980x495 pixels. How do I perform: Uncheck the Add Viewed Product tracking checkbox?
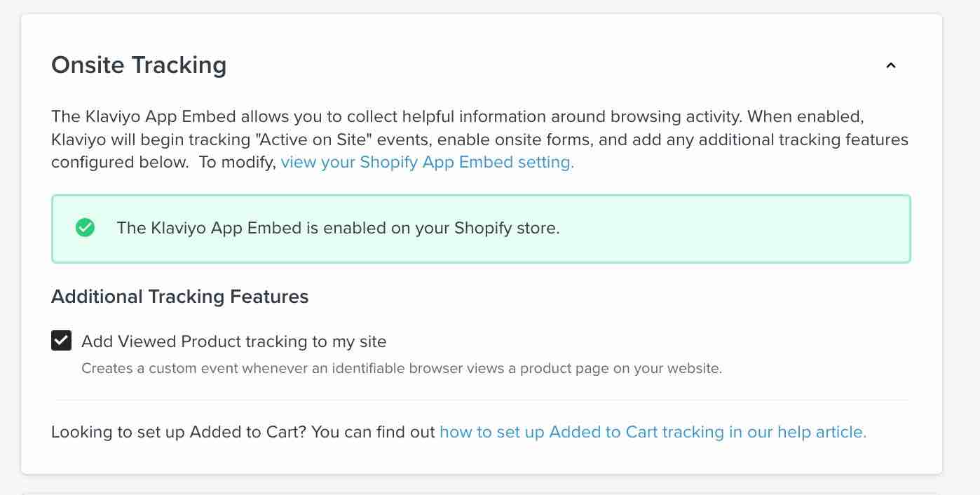(62, 341)
